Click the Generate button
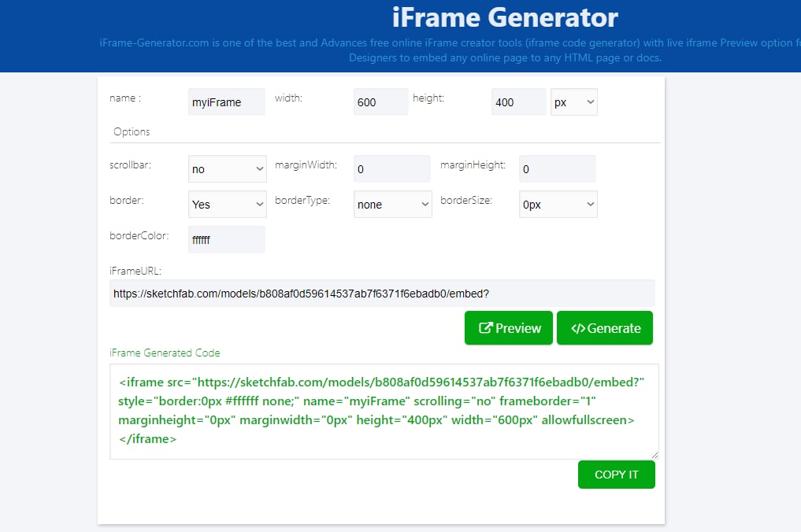The image size is (801, 532). pyautogui.click(x=605, y=327)
